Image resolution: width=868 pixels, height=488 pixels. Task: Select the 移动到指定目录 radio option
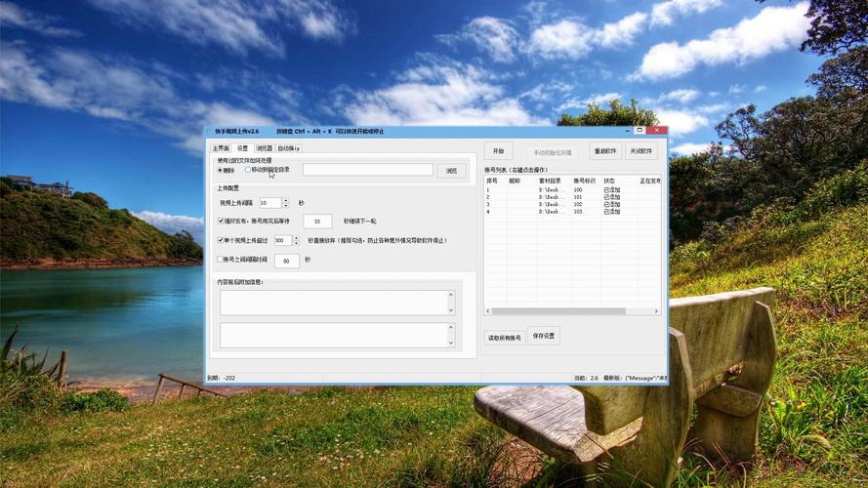(x=248, y=170)
